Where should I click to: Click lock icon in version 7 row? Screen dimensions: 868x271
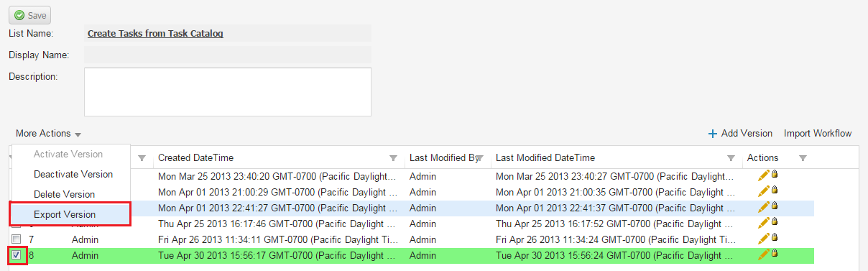775,237
